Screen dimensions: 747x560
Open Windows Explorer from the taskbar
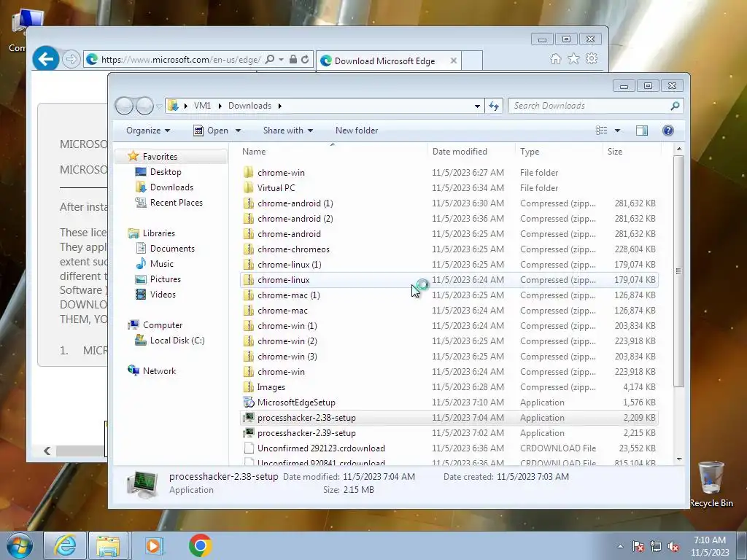[108, 545]
